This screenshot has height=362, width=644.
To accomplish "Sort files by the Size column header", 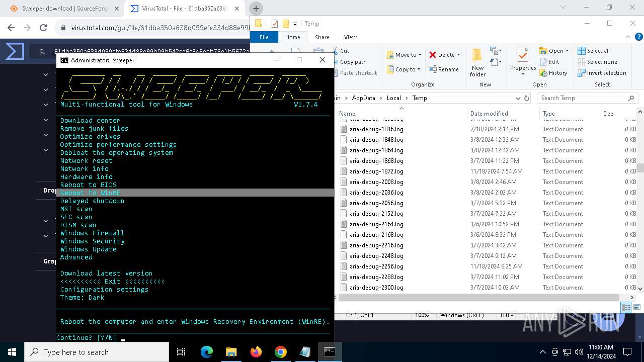I will (x=618, y=114).
